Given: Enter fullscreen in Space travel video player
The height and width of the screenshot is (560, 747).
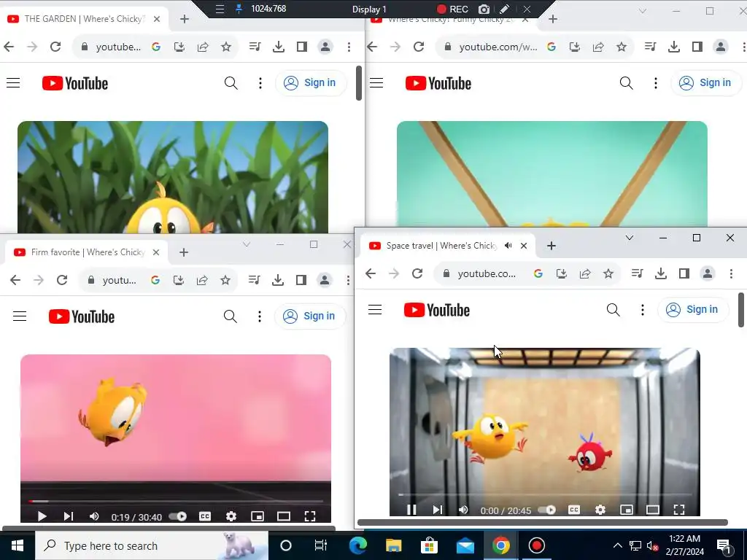Looking at the screenshot, I should (679, 510).
